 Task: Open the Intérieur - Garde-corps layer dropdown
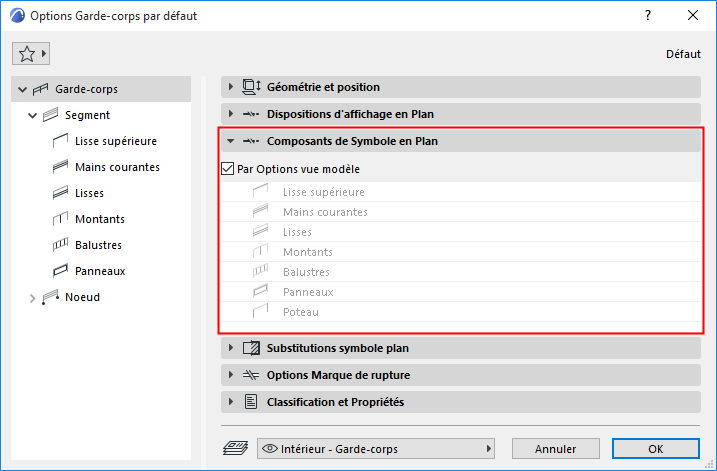point(376,449)
